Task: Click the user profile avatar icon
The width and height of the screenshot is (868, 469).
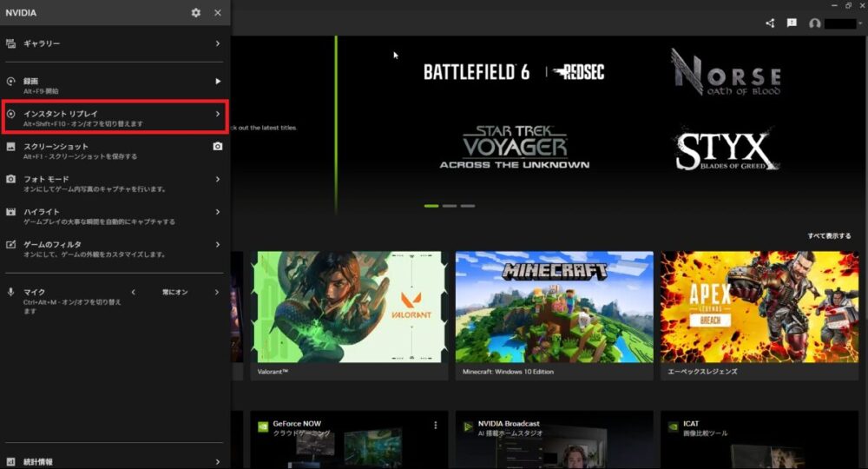Action: 814,23
